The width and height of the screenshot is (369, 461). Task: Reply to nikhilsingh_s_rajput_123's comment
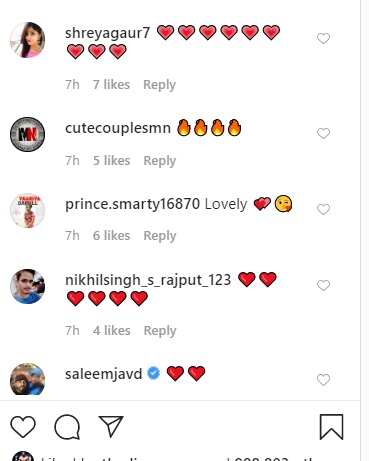[x=160, y=331]
